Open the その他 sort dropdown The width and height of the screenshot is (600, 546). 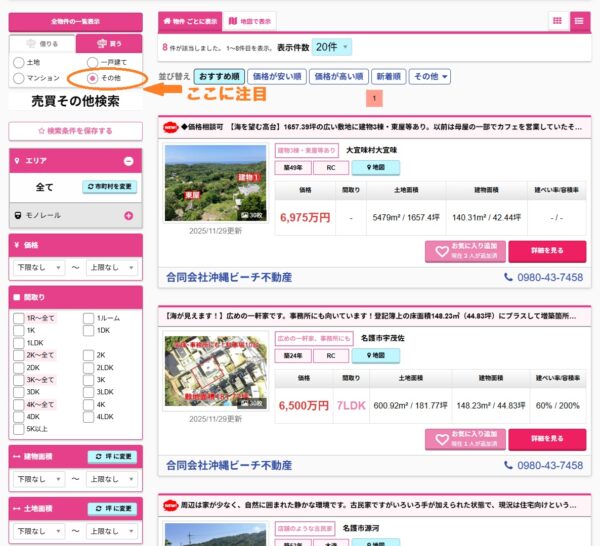point(430,76)
